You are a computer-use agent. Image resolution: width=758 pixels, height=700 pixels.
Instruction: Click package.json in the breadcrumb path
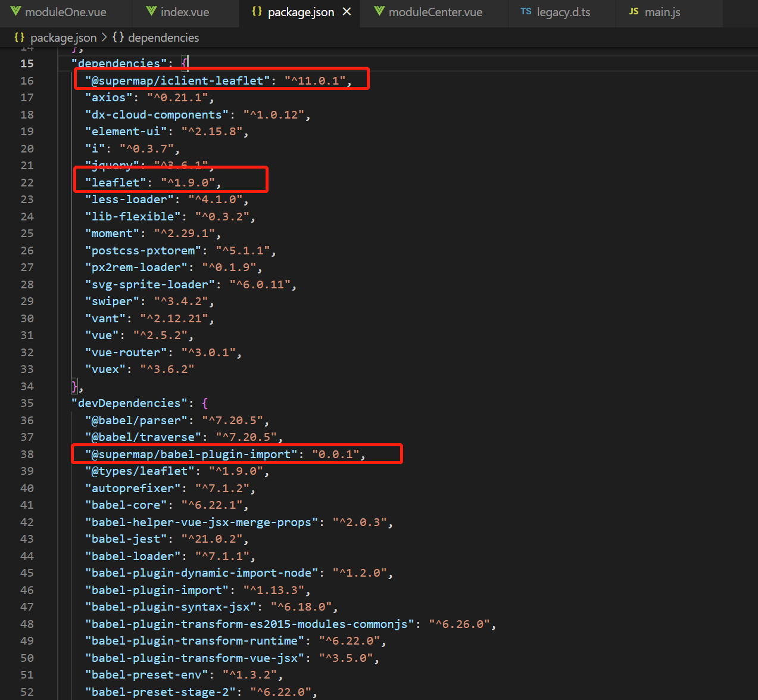click(63, 38)
